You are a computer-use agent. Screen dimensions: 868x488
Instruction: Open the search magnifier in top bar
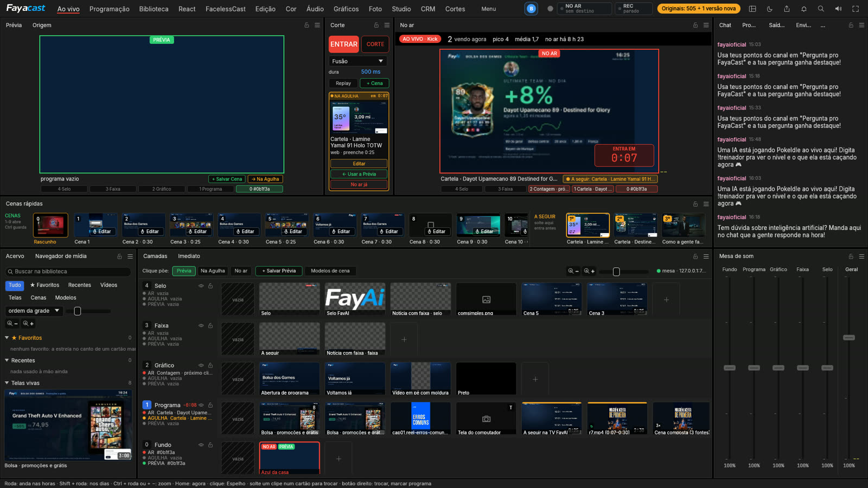point(821,9)
